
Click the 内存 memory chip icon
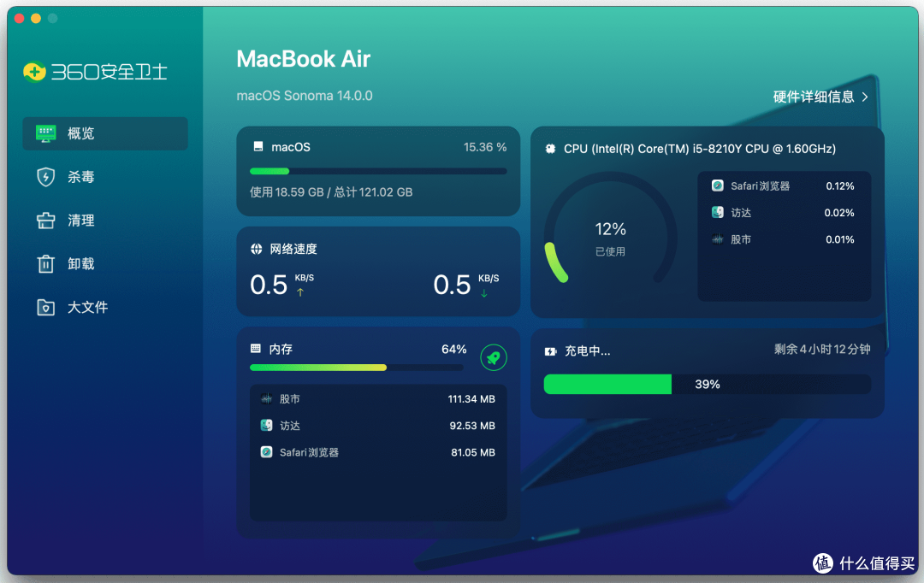tap(256, 349)
